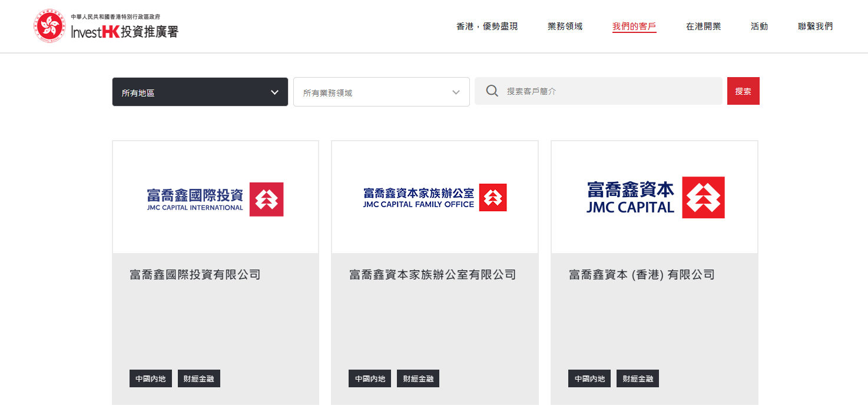Viewport: 868px width, 412px height.
Task: Click the red 搜索 button
Action: (x=743, y=91)
